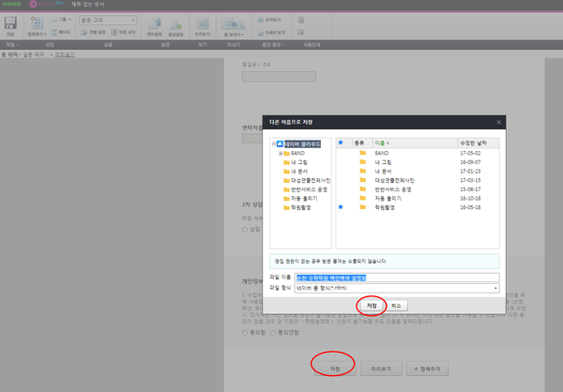This screenshot has width=563, height=392.
Task: Click the 보내기 ribbon group label
Action: [x=234, y=45]
